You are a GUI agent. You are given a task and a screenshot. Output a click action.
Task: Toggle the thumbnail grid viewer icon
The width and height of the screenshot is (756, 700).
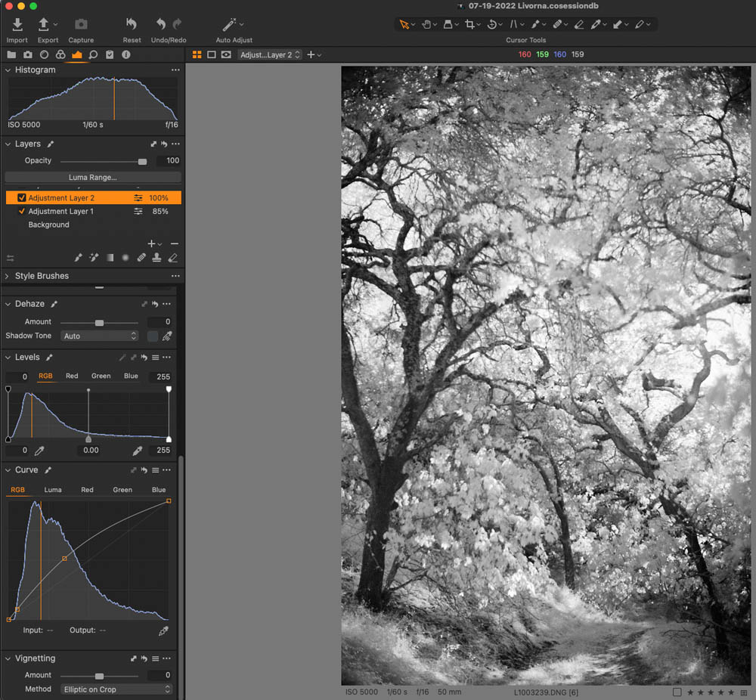(197, 54)
